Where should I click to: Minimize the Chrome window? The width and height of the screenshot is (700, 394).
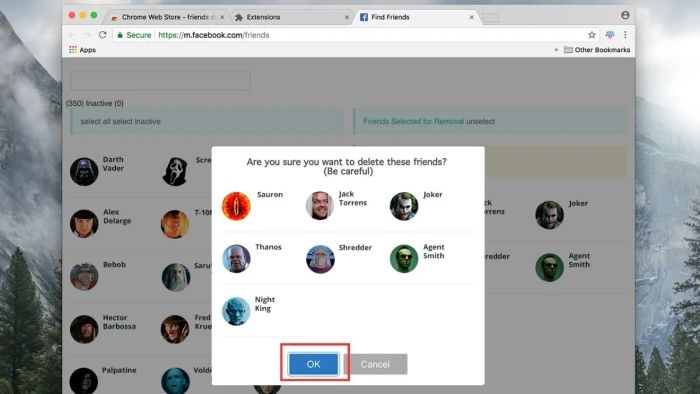pyautogui.click(x=83, y=15)
